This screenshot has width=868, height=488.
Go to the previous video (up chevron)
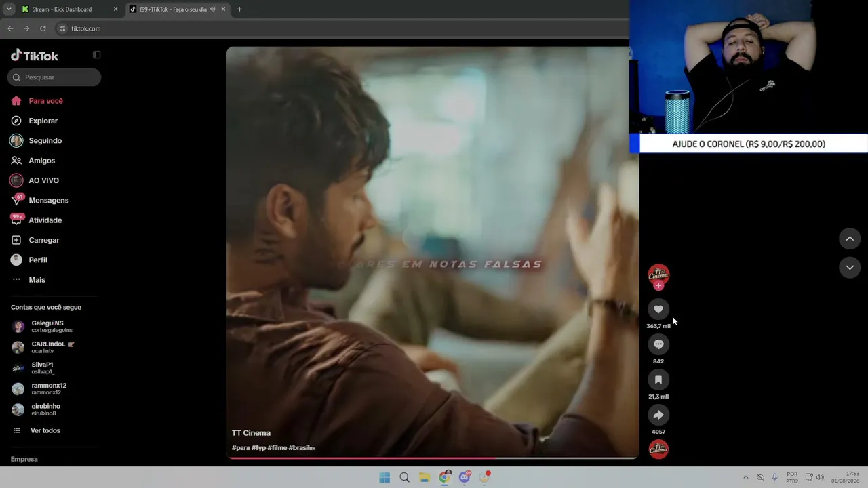point(850,239)
